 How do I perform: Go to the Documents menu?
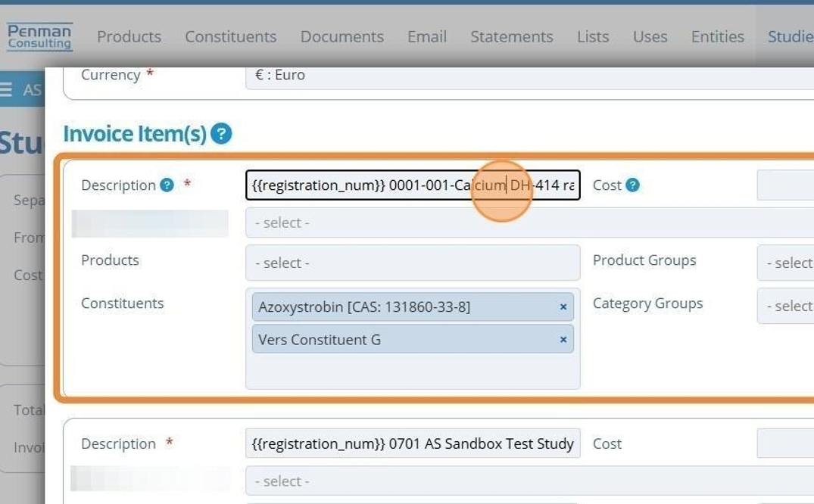click(342, 36)
